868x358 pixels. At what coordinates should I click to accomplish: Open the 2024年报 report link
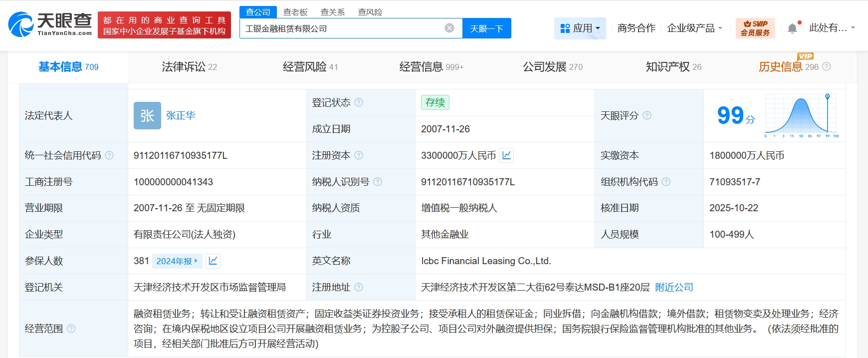point(177,261)
